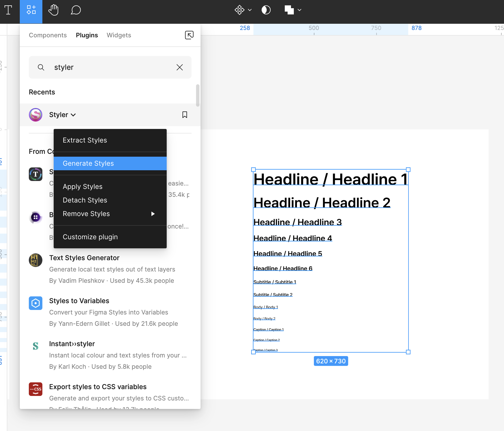Open the Styles to Variables plugin

pos(79,301)
